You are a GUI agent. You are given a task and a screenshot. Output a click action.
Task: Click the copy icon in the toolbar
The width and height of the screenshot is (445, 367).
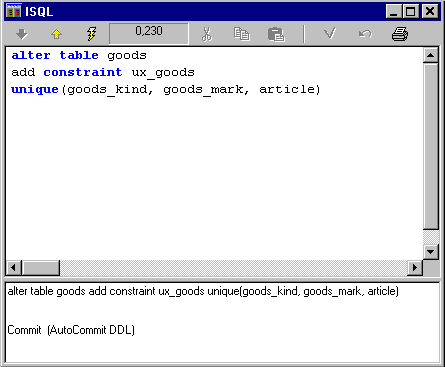242,34
